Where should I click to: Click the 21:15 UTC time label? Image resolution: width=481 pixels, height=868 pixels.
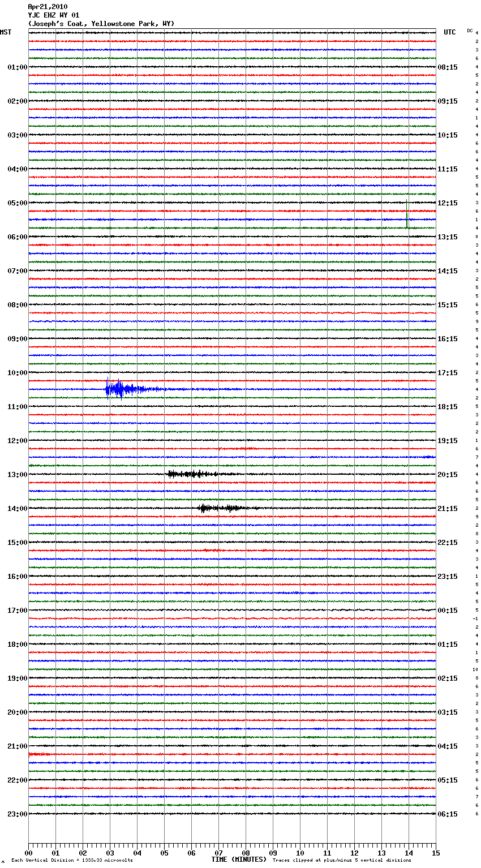448,509
